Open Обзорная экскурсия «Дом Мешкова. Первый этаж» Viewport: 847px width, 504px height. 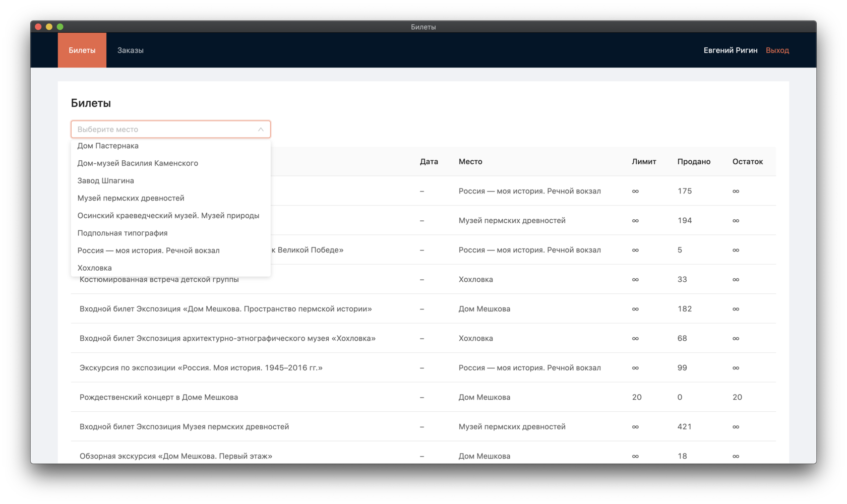point(423,453)
